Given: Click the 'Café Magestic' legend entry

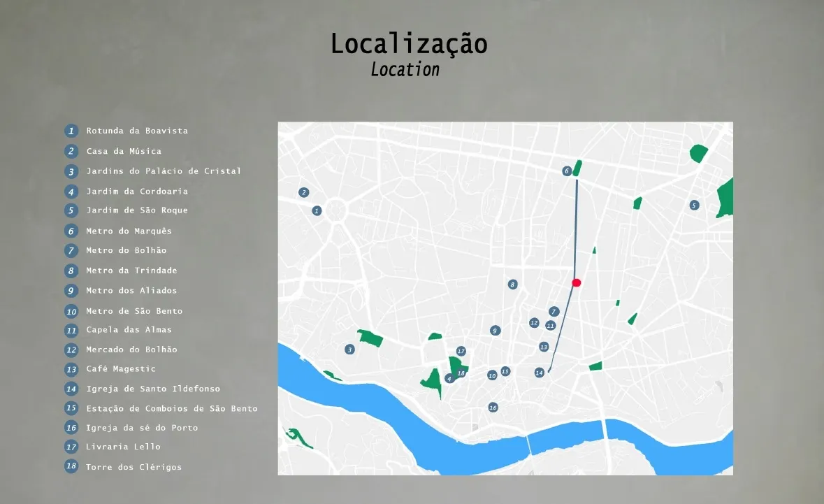Looking at the screenshot, I should (x=121, y=369).
